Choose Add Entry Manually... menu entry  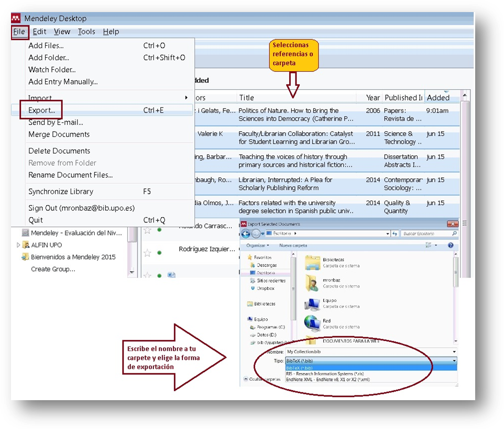(103, 82)
